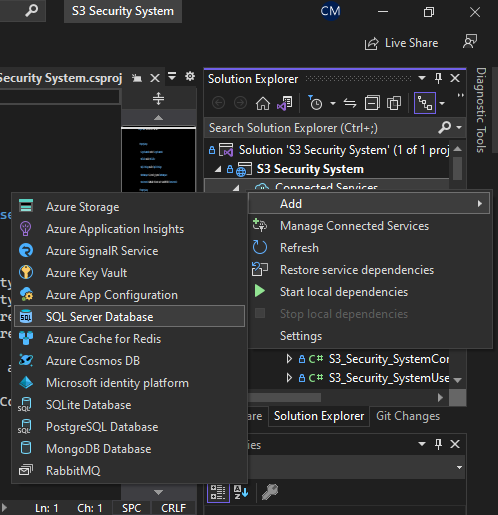Viewport: 498px width, 515px height.
Task: Open the document tab list dropdown
Action: 172,76
